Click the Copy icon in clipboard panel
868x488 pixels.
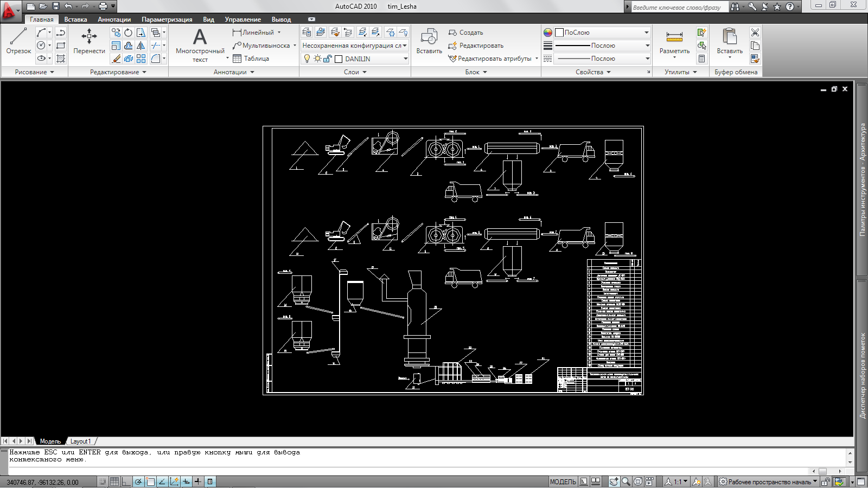pos(755,46)
